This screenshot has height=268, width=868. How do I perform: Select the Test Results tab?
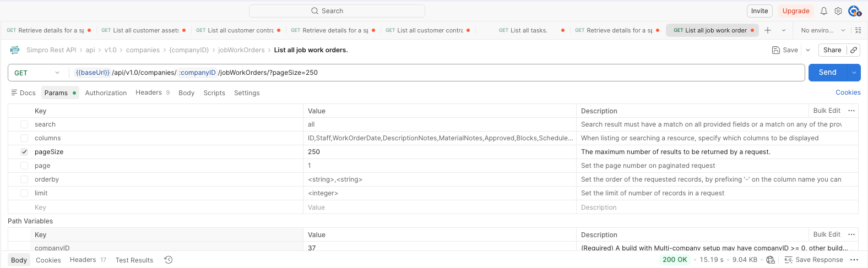click(x=134, y=260)
